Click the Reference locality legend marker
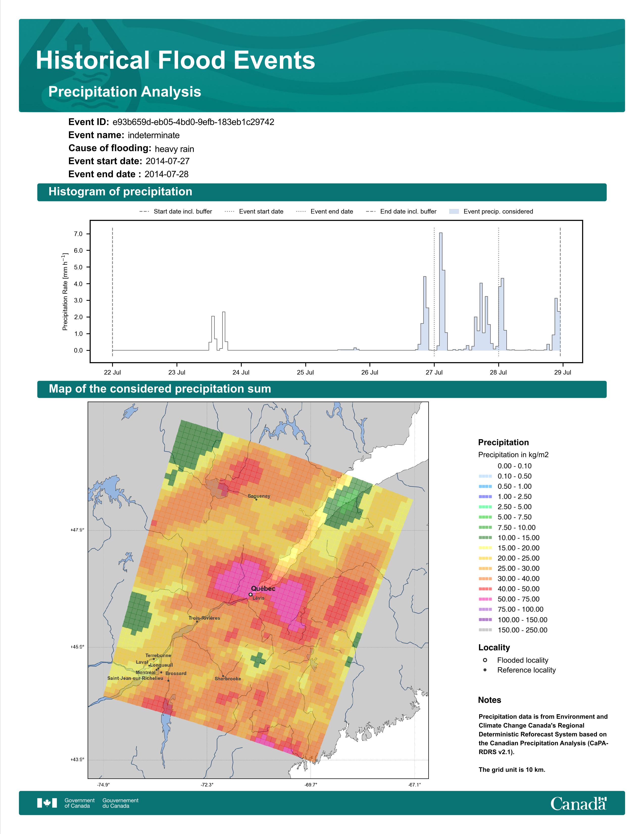644x834 pixels. (x=485, y=670)
